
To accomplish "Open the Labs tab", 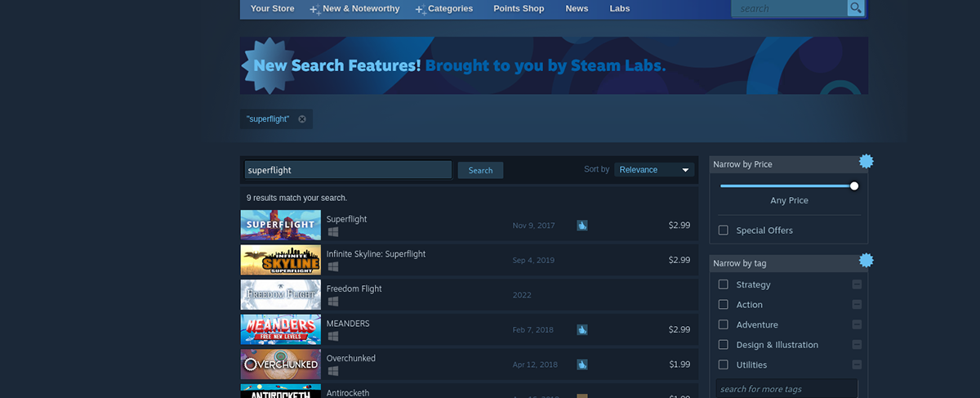I will [620, 9].
